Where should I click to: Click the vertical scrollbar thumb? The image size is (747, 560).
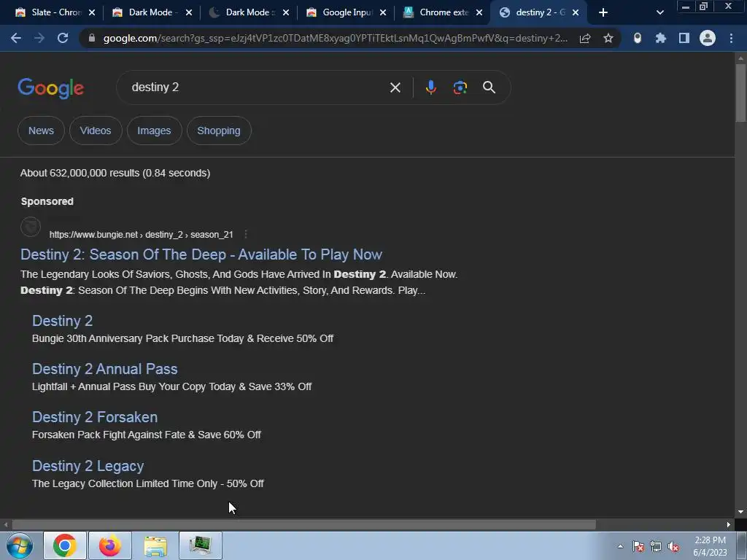point(740,93)
